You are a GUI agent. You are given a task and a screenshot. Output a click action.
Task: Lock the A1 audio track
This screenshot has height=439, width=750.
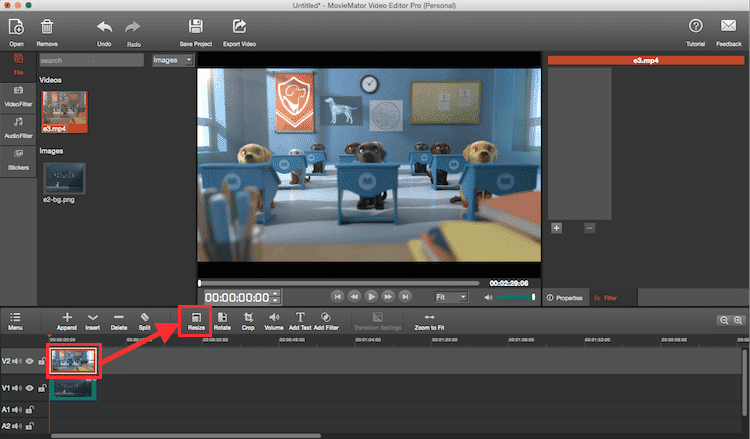30,410
